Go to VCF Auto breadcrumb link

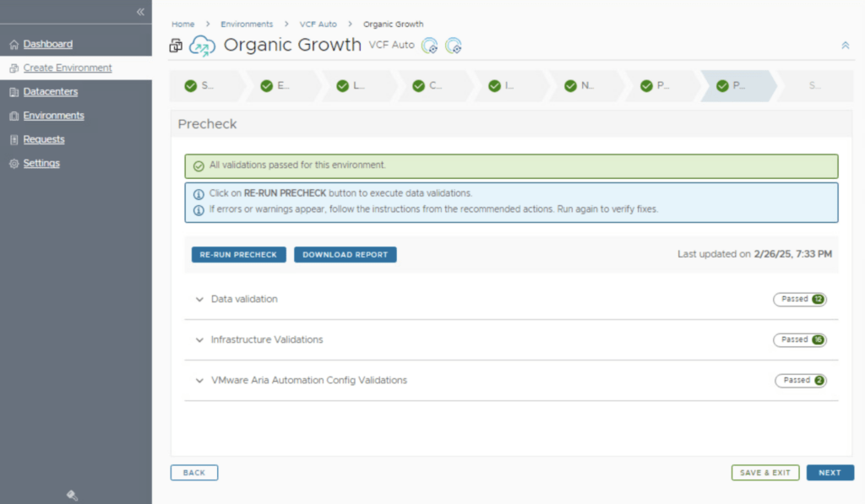(318, 24)
